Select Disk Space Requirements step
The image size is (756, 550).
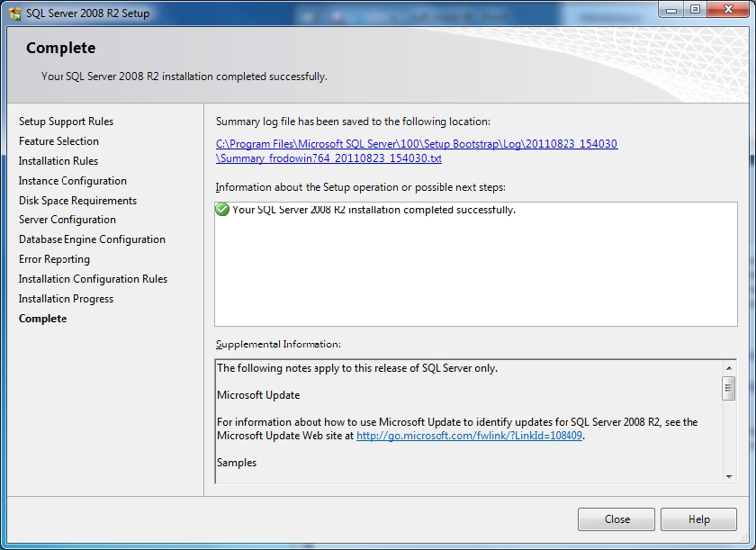(77, 201)
